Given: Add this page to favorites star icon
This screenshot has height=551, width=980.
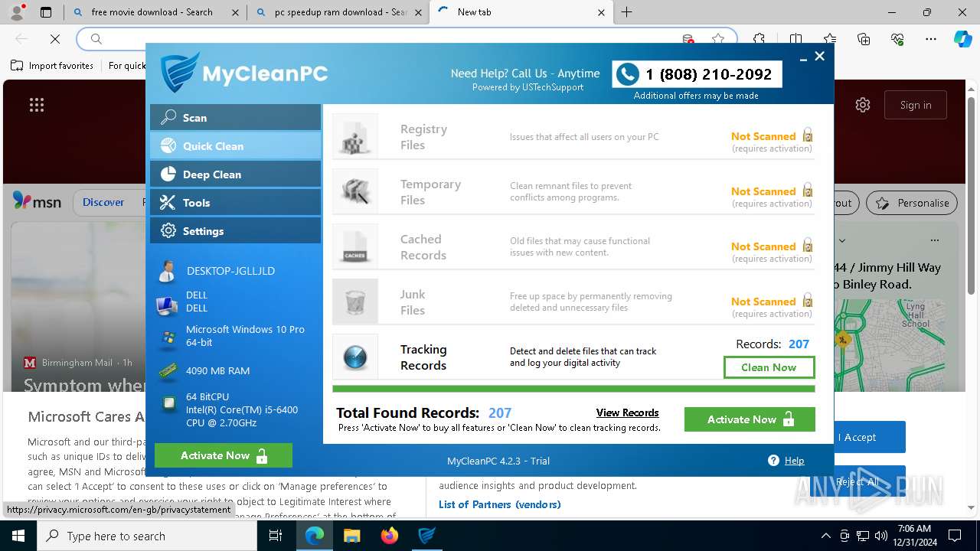Looking at the screenshot, I should coord(717,39).
